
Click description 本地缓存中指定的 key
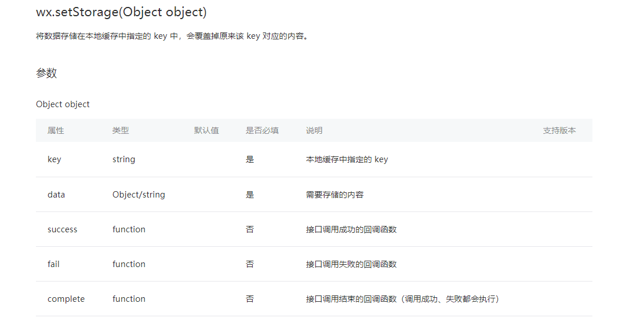click(347, 159)
